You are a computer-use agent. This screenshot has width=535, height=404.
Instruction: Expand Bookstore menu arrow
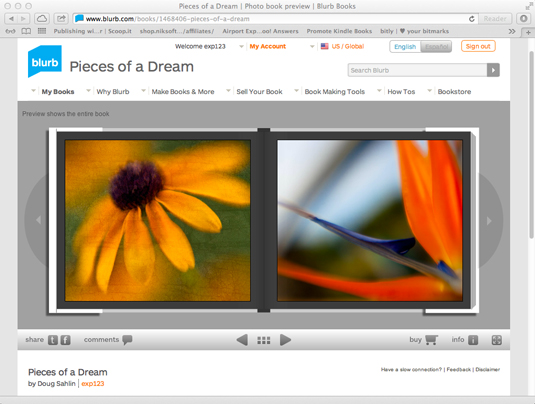point(430,91)
